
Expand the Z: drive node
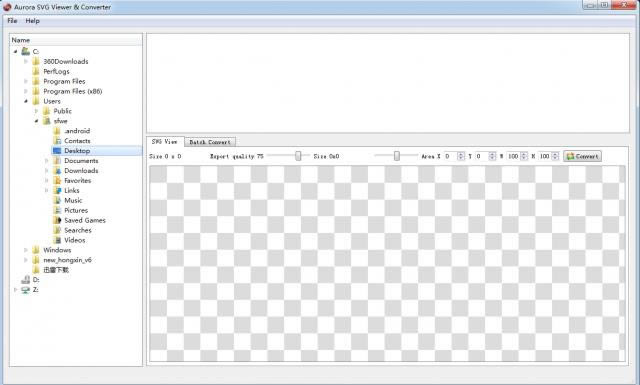tap(16, 289)
